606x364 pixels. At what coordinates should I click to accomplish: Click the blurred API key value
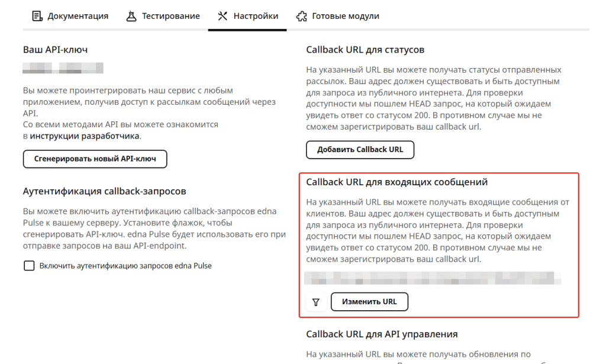pos(63,68)
